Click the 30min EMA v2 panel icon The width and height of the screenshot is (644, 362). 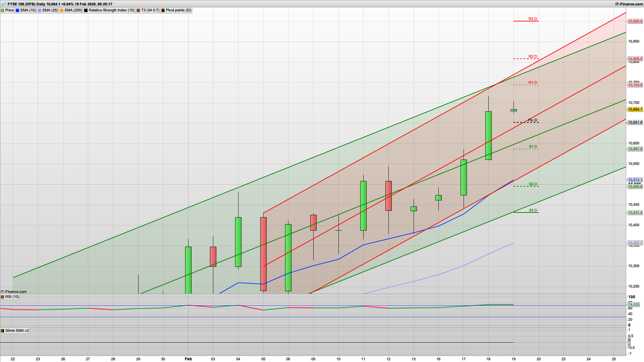pos(3,330)
